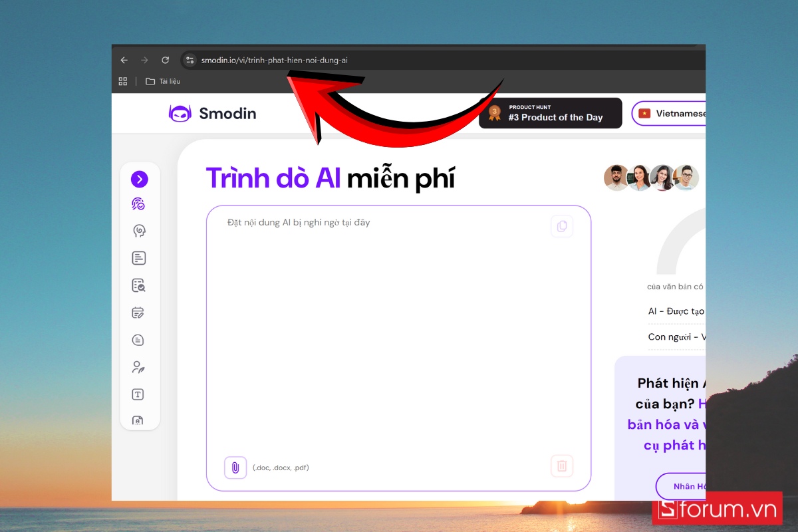The height and width of the screenshot is (532, 798).
Task: Select the Text 'T' tool in sidebar
Action: pos(139,394)
